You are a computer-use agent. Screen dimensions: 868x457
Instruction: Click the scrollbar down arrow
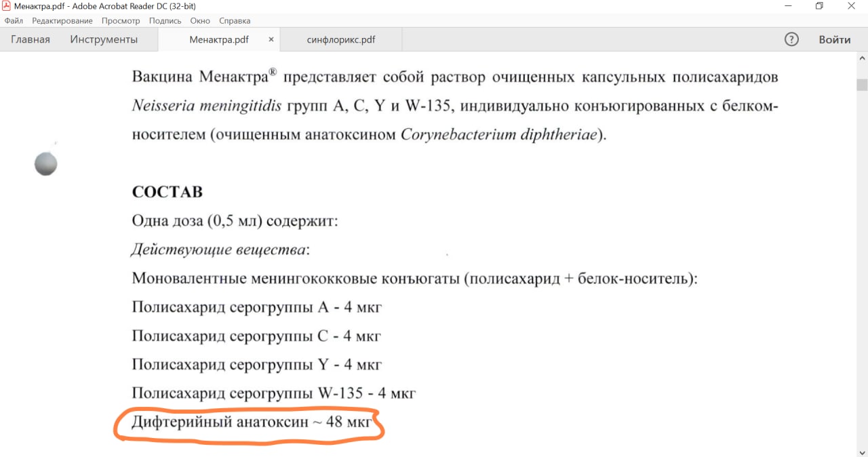[862, 452]
